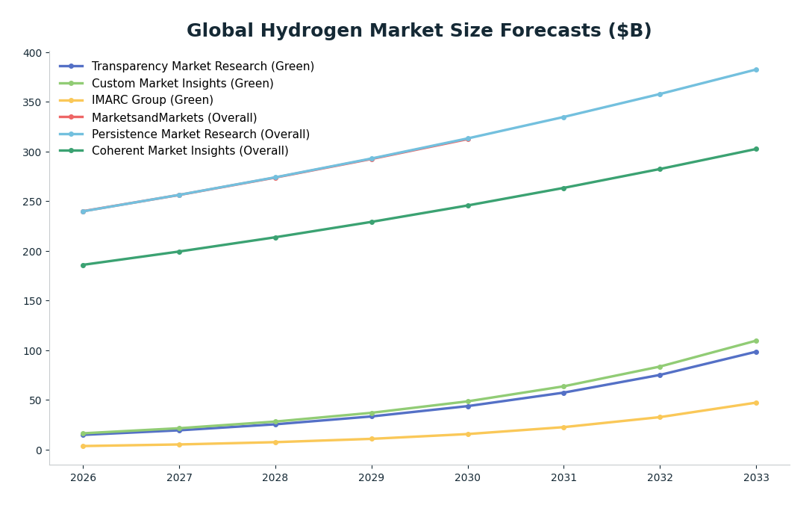Click the x-axis label '2031'
The image size is (812, 505).
pos(564,477)
